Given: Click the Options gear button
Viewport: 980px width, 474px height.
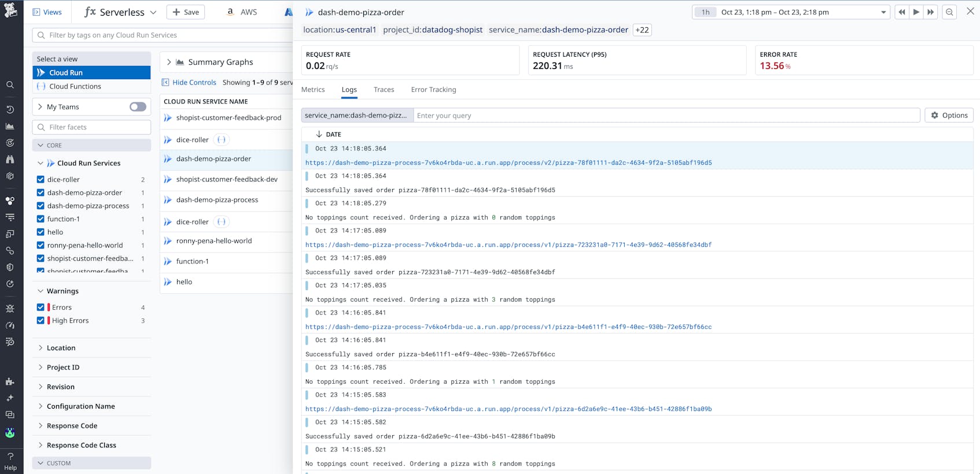Looking at the screenshot, I should [949, 115].
